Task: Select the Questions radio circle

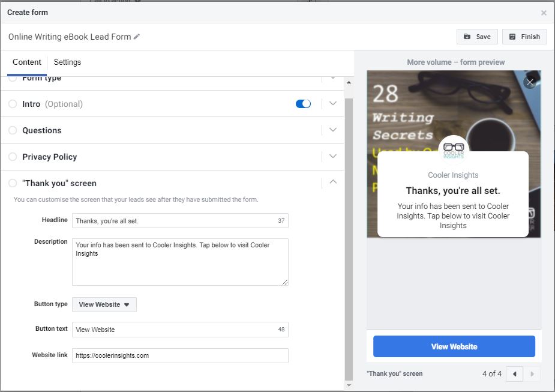Action: click(13, 130)
